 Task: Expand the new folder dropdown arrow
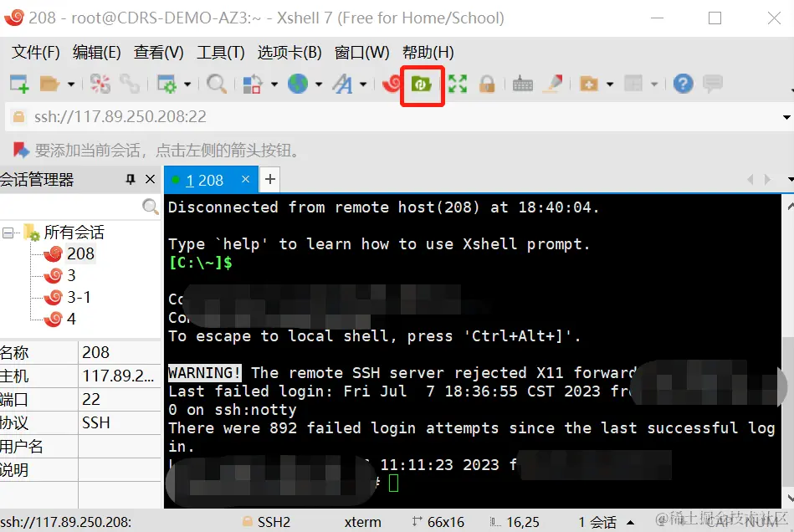click(610, 84)
